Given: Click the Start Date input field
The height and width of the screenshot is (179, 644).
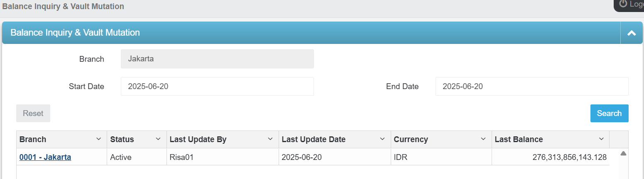Looking at the screenshot, I should 217,87.
